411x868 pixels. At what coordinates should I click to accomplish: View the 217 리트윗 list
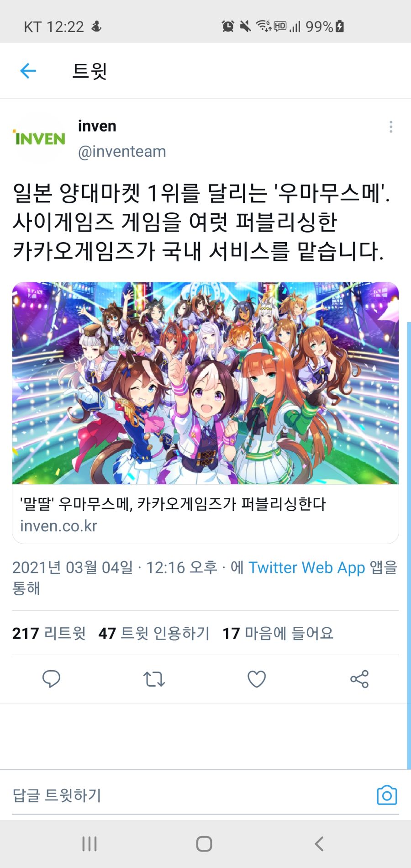click(49, 633)
